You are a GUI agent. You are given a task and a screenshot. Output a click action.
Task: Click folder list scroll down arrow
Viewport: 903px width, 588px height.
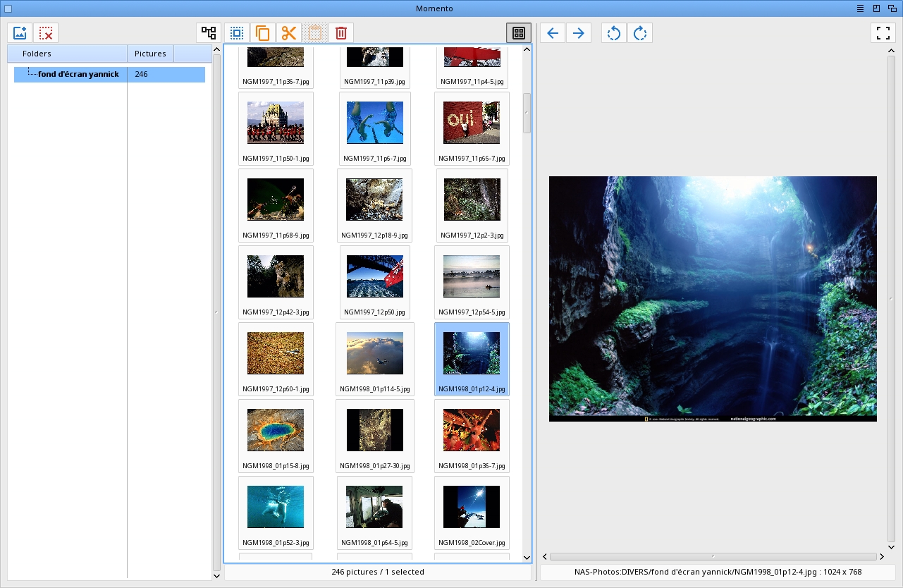[216, 576]
